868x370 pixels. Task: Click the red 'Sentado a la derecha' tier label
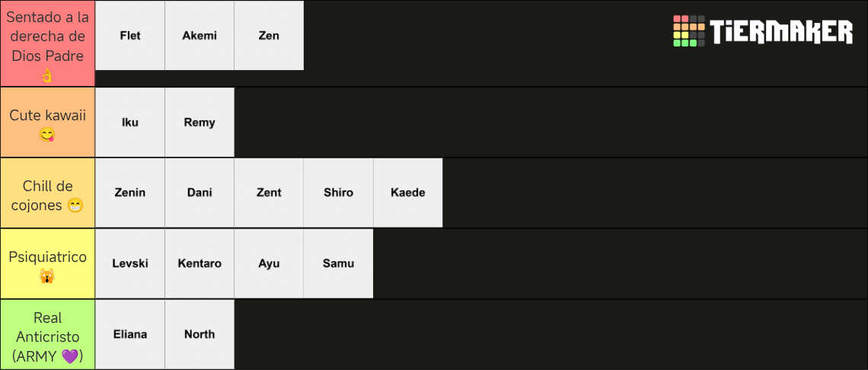48,43
